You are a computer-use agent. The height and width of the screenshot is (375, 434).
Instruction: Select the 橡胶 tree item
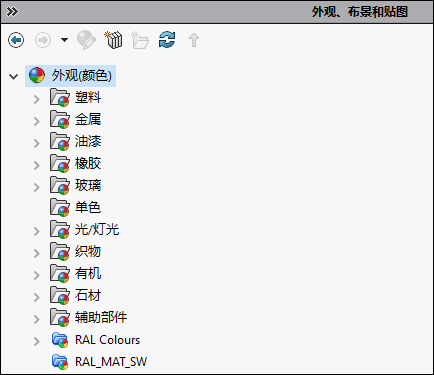88,163
